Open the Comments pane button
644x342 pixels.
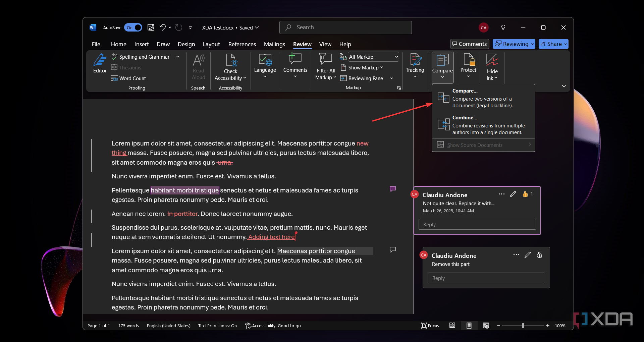(470, 44)
